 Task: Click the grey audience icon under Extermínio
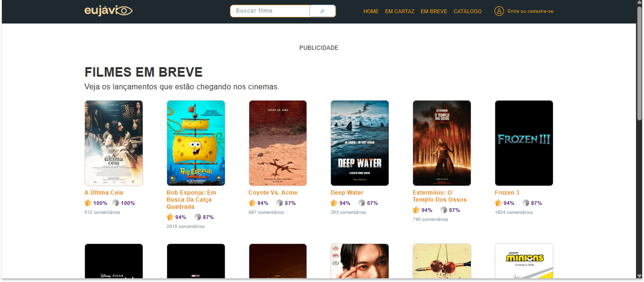click(x=444, y=210)
